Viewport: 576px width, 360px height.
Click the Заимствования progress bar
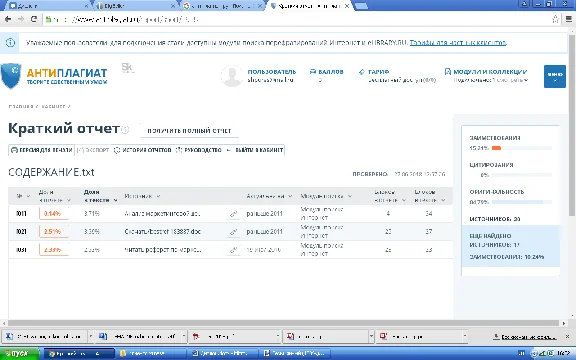(522, 148)
